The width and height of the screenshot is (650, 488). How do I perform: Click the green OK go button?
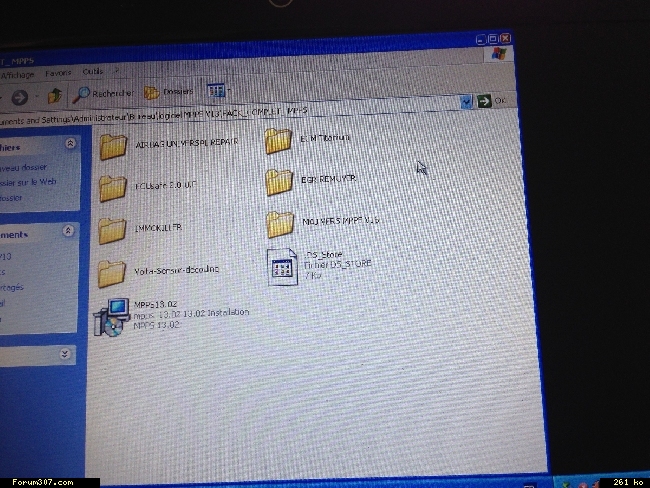(492, 101)
